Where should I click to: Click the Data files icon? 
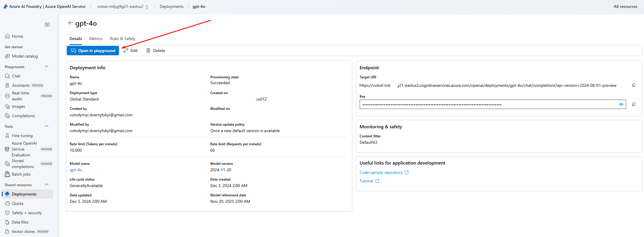[7, 222]
